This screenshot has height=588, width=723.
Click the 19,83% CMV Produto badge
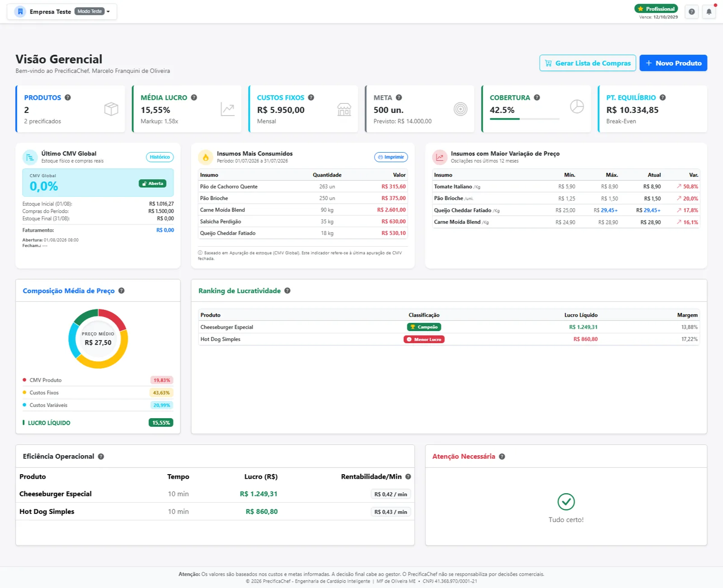coord(162,380)
